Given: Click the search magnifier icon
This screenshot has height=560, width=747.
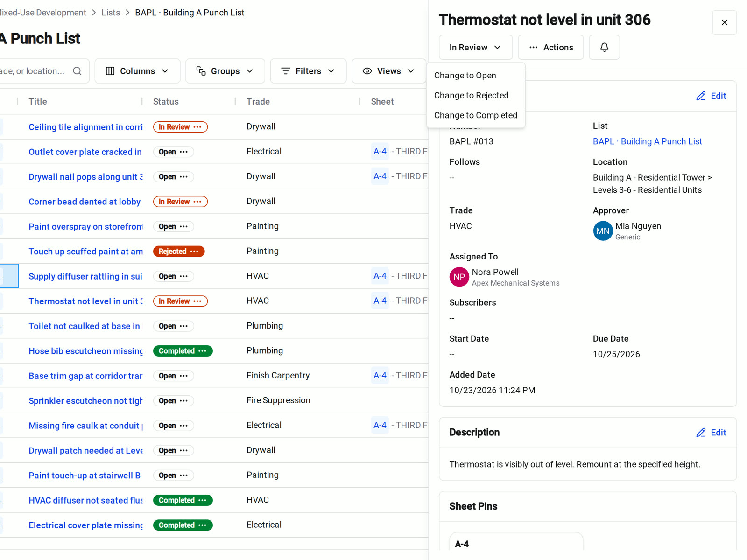Looking at the screenshot, I should click(x=78, y=71).
